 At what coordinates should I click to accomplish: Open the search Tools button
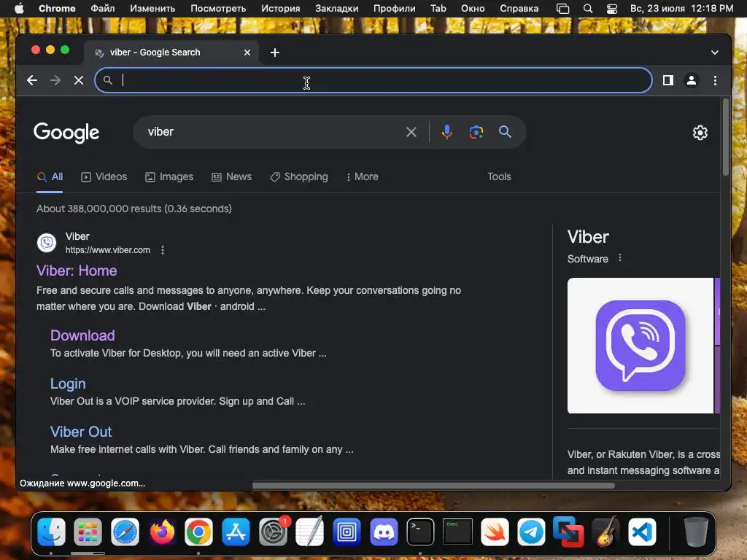(x=499, y=176)
